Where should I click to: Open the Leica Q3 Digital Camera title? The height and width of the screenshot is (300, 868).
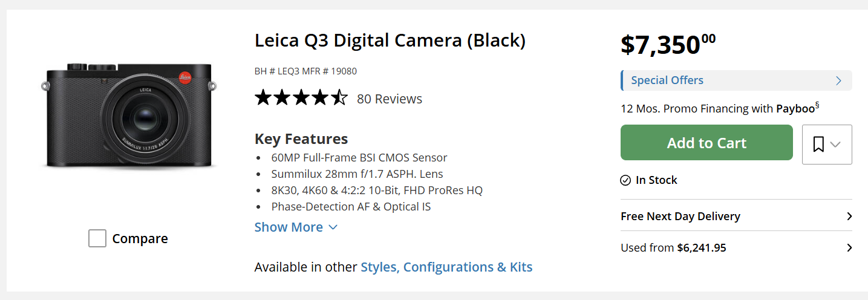point(390,41)
